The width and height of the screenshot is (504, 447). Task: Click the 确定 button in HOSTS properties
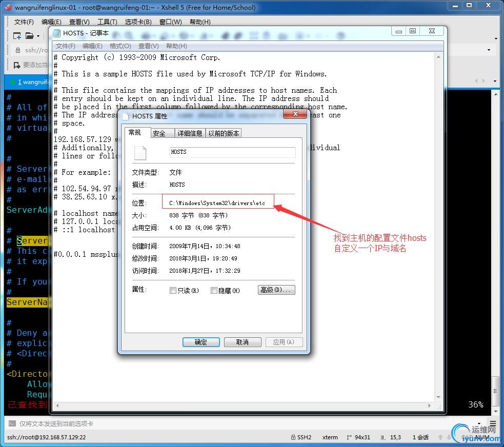201,342
